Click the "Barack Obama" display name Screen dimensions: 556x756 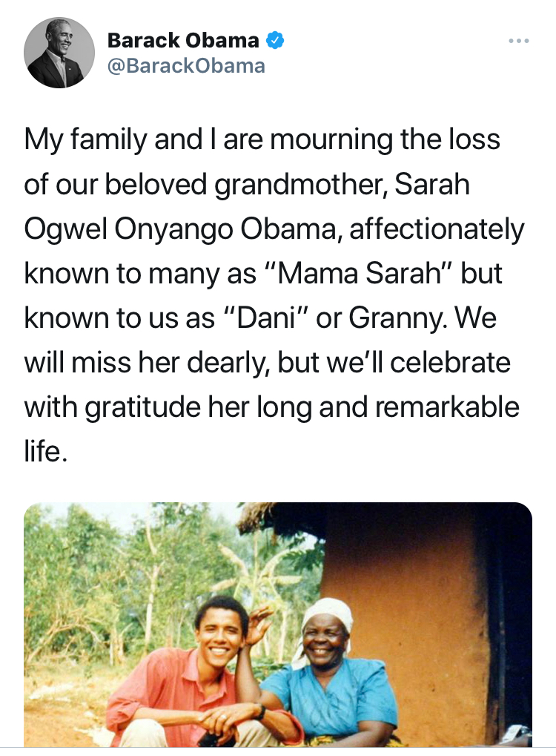point(183,40)
